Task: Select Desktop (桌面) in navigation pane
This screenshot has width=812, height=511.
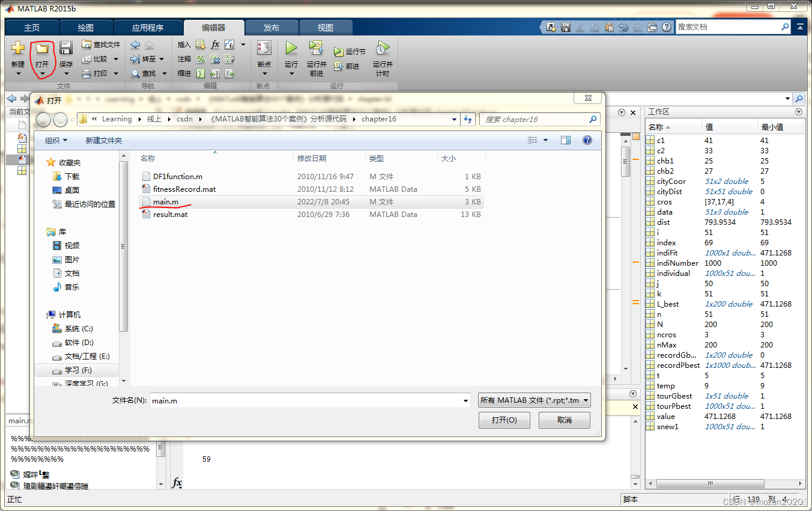Action: coord(72,190)
